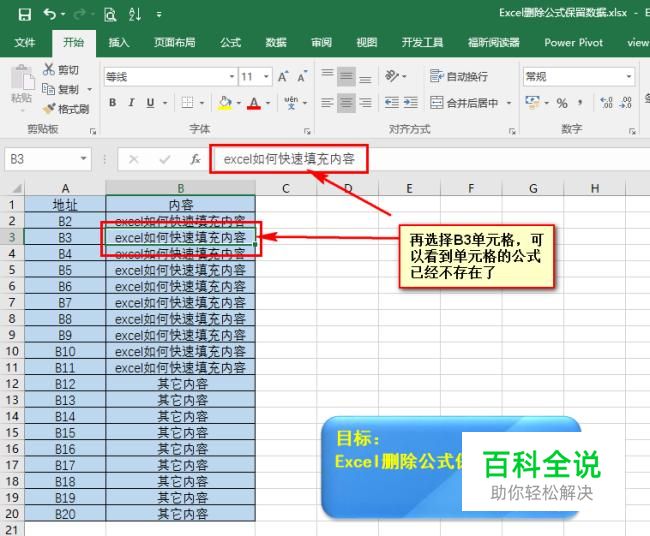Switch to the Review (审阅) tab
Screen dimensions: 650x536
(321, 42)
